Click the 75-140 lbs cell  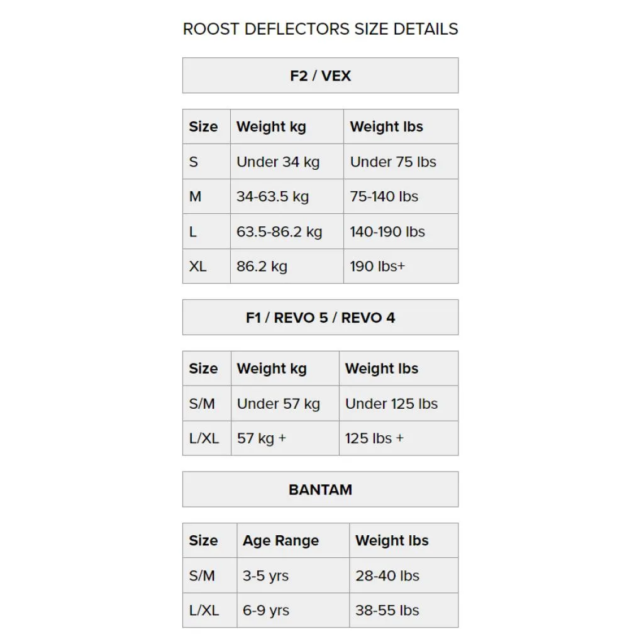tap(401, 196)
